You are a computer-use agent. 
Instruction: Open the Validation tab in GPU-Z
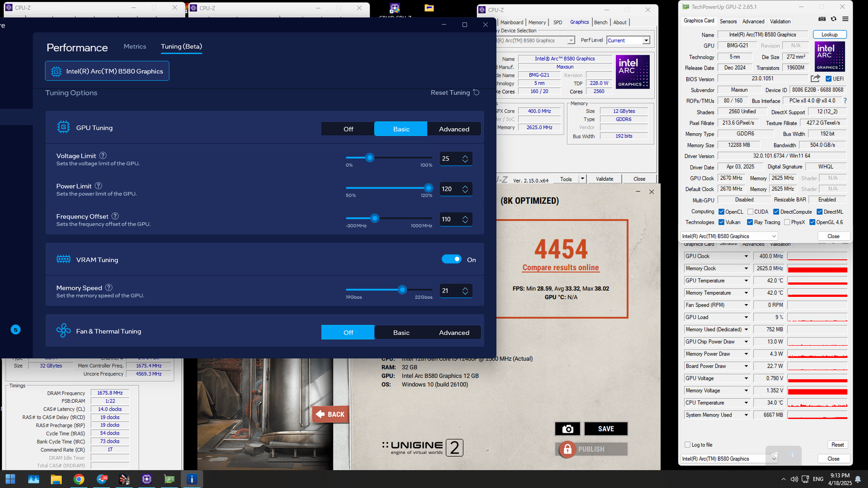[780, 21]
